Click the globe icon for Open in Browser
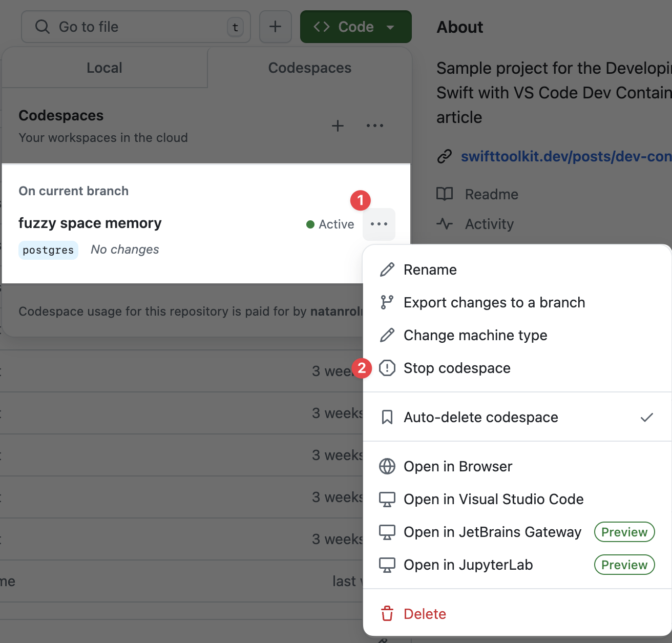This screenshot has height=643, width=672. (x=387, y=466)
